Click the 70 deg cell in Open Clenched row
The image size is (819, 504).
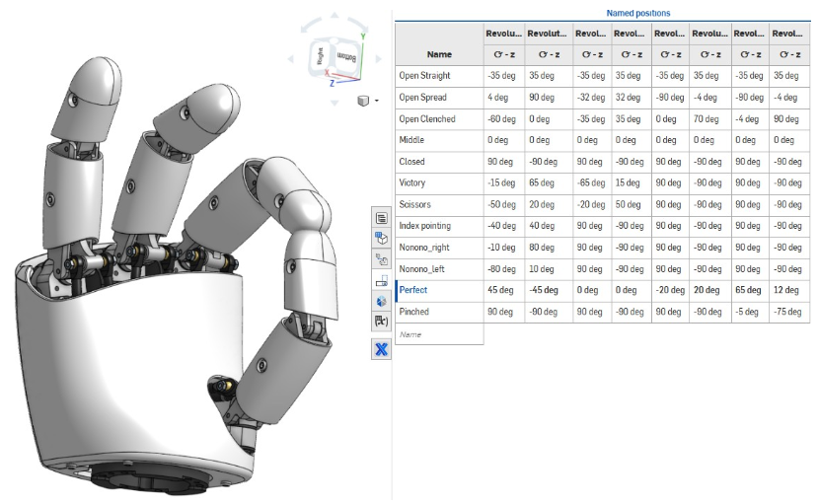[709, 119]
